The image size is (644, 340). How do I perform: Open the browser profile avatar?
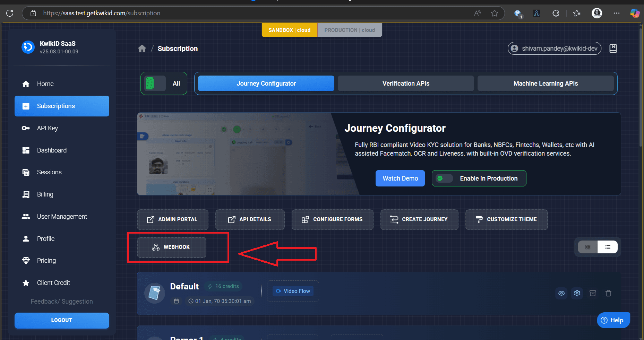click(597, 13)
